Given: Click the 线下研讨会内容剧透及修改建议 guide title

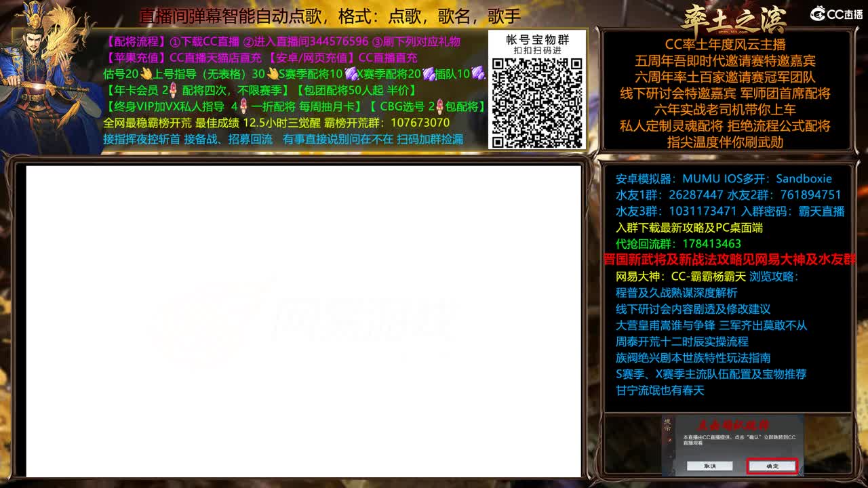Looking at the screenshot, I should [x=693, y=309].
